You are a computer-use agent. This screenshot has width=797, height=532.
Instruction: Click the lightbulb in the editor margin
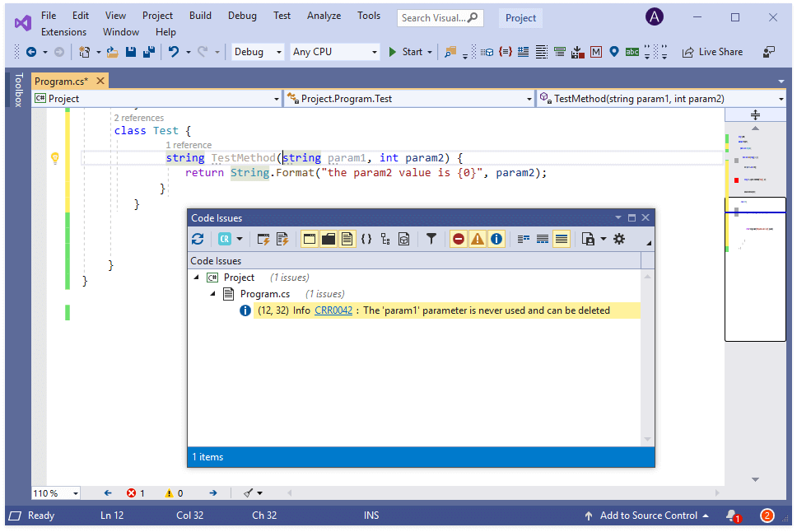click(54, 157)
